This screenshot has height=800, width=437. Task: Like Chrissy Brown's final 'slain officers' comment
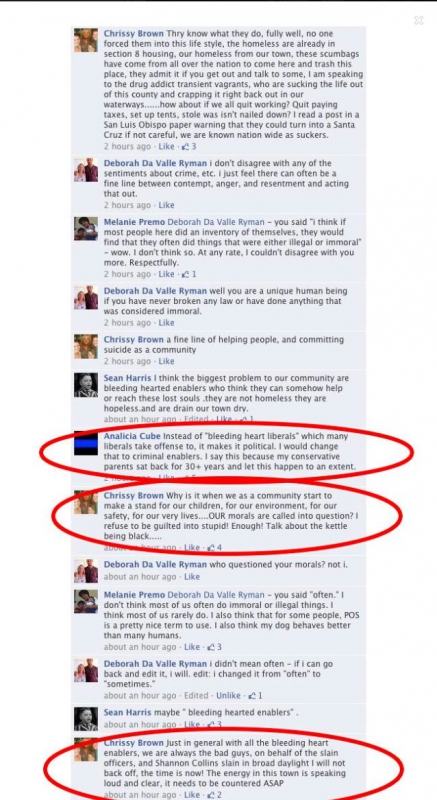click(192, 795)
